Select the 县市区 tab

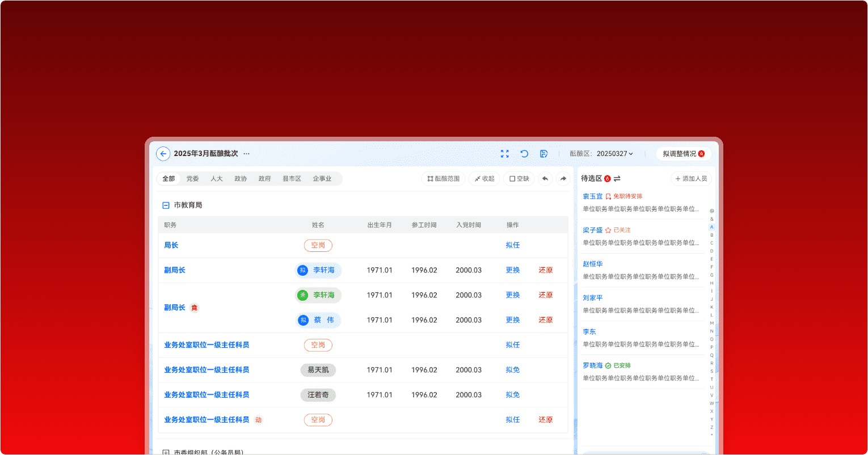[292, 179]
